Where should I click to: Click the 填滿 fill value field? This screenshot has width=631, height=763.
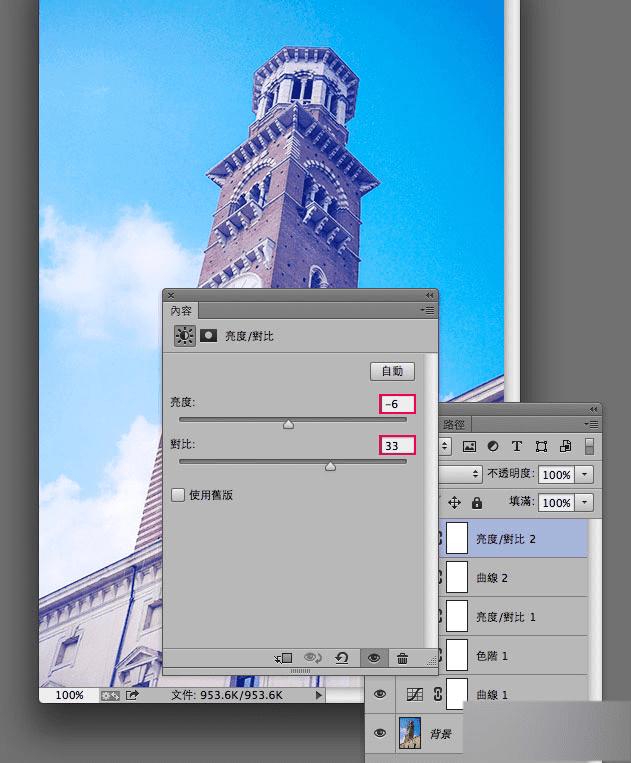[x=557, y=502]
